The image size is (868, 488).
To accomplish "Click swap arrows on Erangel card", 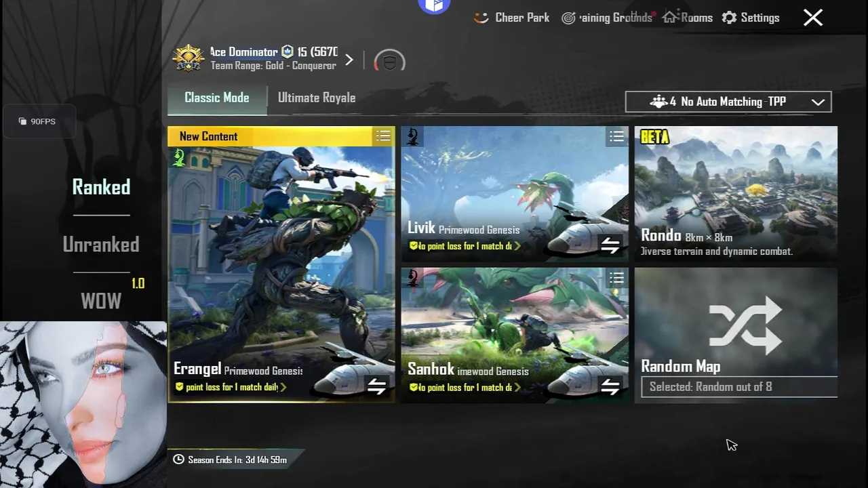I will click(376, 386).
